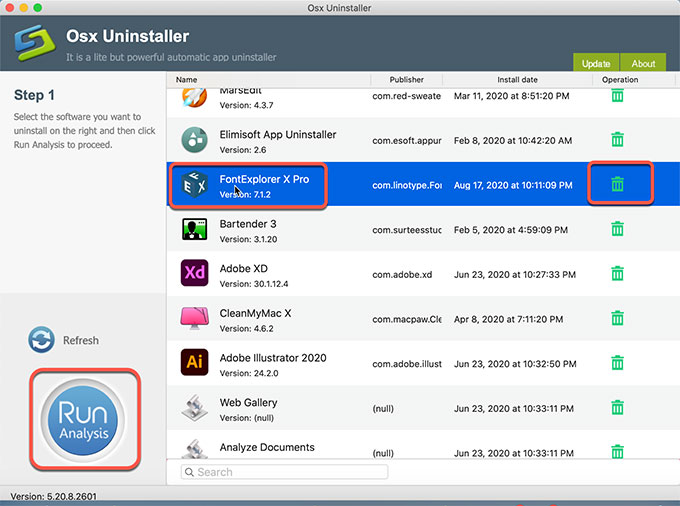Click the trash icon for FontExplorer X Pro
The height and width of the screenshot is (506, 680).
(x=617, y=184)
